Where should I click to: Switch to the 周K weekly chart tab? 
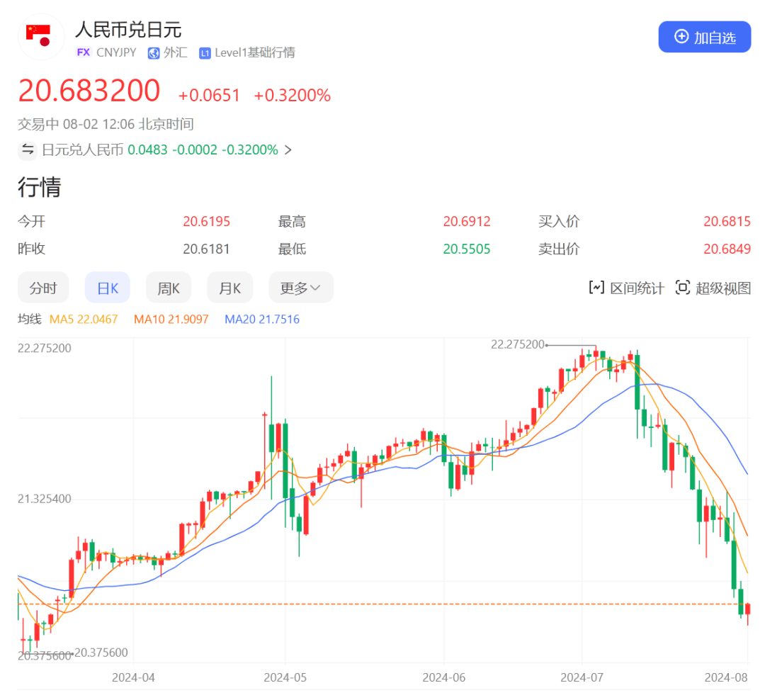(x=168, y=288)
